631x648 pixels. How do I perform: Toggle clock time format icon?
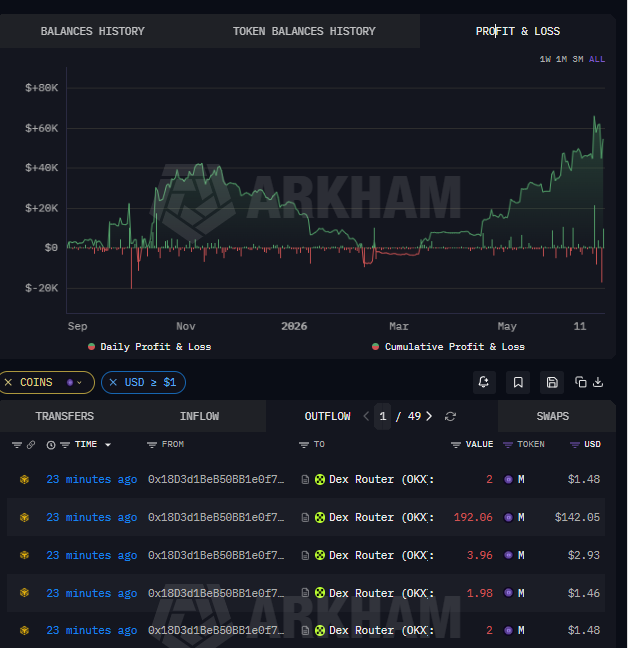pyautogui.click(x=51, y=445)
